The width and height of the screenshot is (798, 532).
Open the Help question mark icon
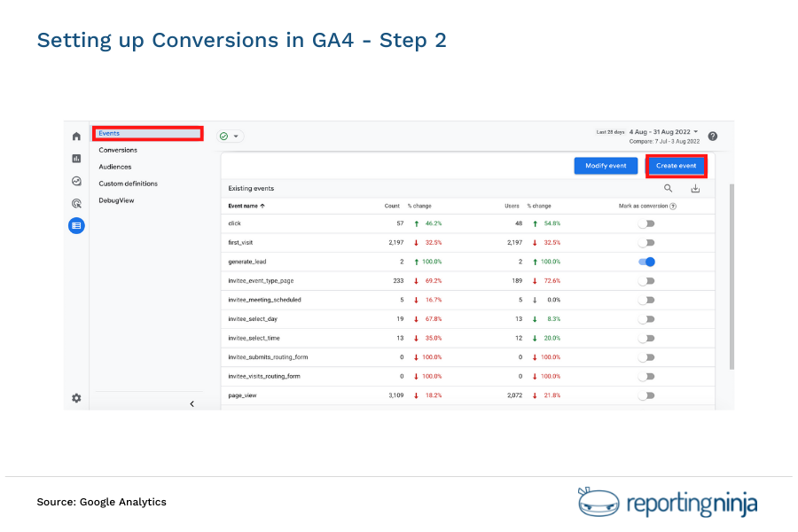click(x=713, y=136)
